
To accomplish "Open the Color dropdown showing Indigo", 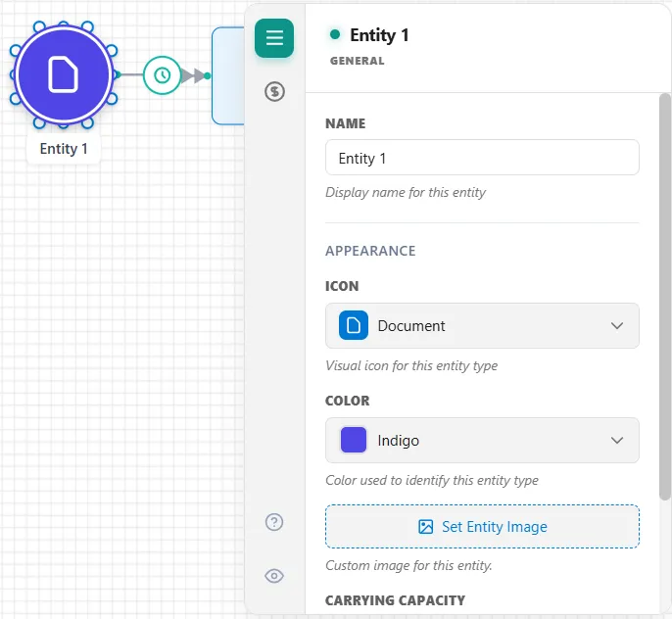I will (x=482, y=441).
